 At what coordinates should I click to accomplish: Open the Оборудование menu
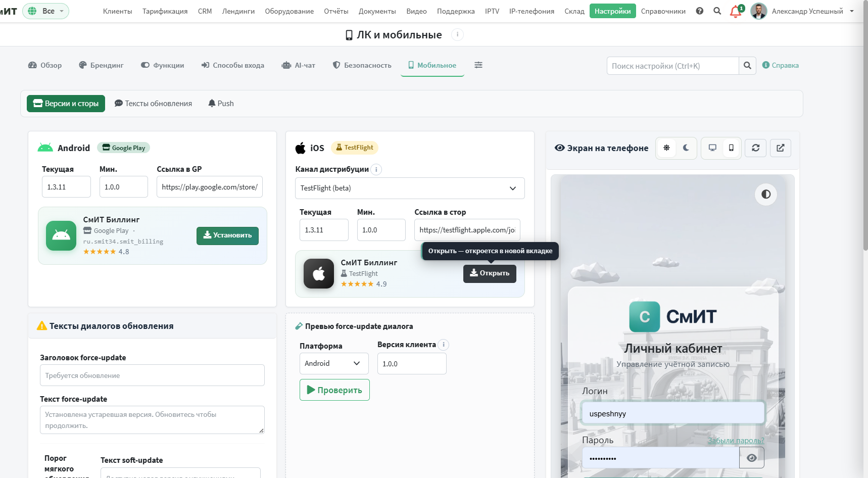(290, 11)
